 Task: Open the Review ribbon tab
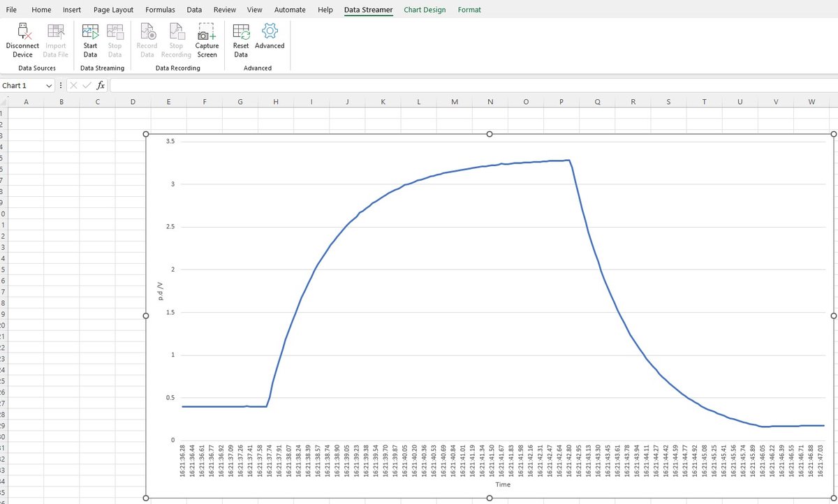point(225,10)
